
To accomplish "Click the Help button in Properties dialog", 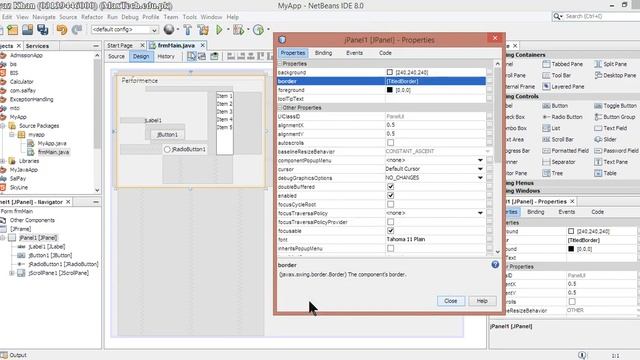I will (482, 301).
